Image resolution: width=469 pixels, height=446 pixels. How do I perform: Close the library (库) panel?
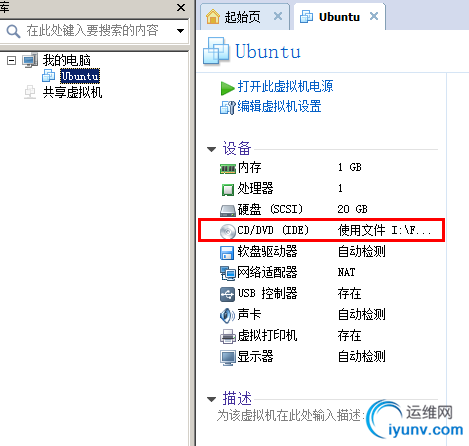(181, 7)
